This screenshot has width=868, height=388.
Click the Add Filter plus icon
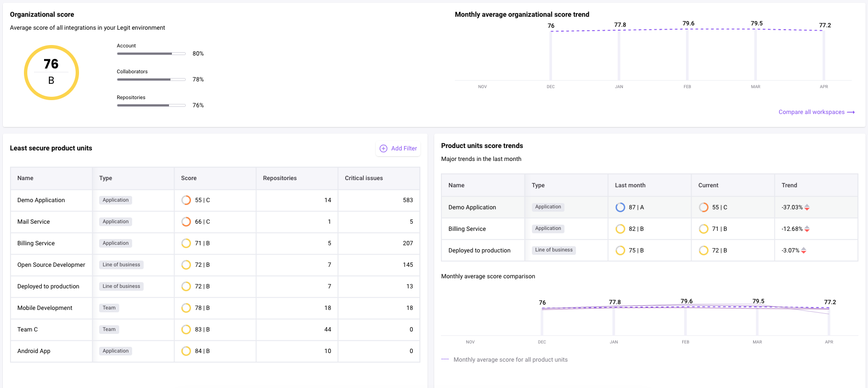[x=383, y=148]
